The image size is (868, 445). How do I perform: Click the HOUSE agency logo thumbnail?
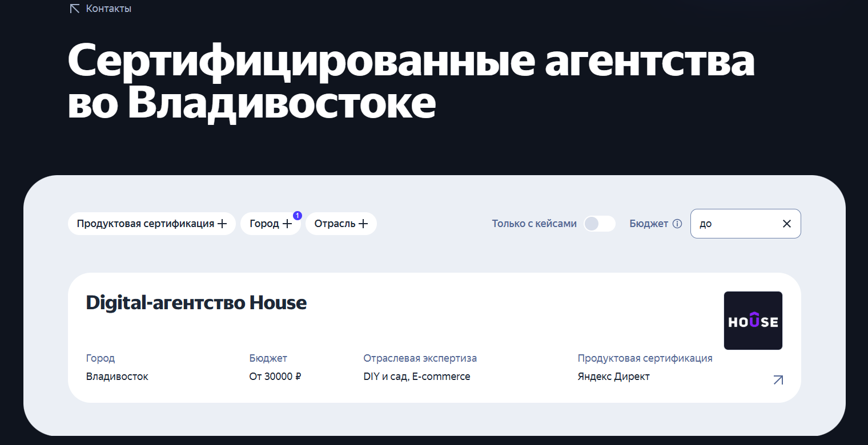pos(753,321)
